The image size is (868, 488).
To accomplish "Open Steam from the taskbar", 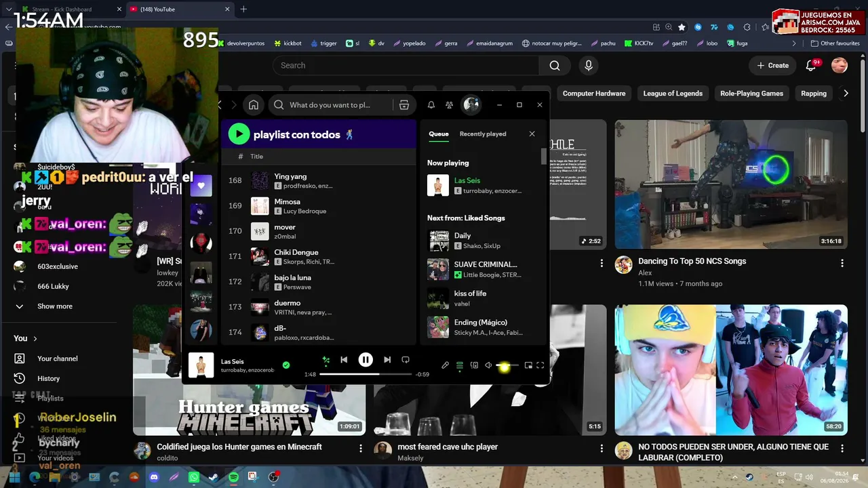I will (214, 477).
